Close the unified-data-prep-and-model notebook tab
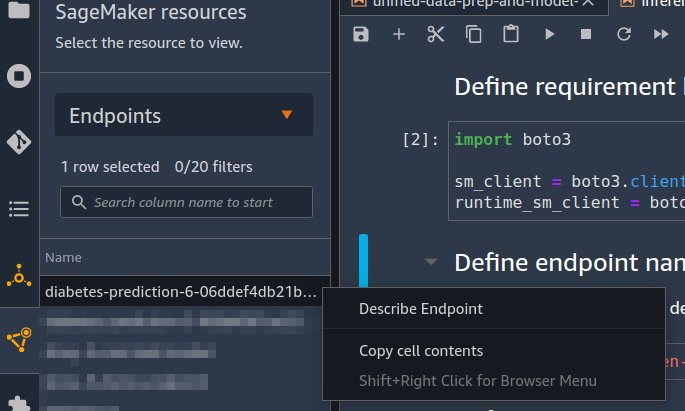The height and width of the screenshot is (411, 685). 588,3
